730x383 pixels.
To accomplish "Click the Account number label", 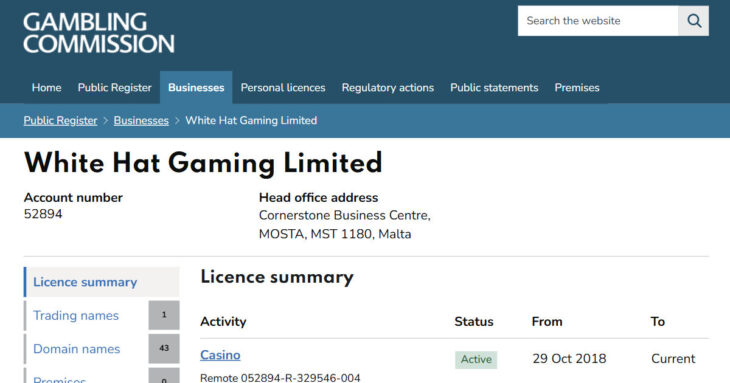I will click(x=73, y=197).
